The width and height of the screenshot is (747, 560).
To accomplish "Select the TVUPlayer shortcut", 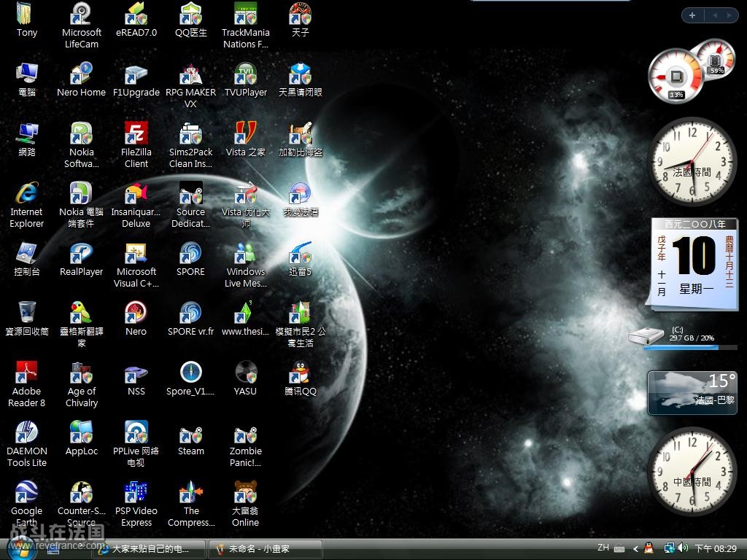I will click(x=245, y=74).
